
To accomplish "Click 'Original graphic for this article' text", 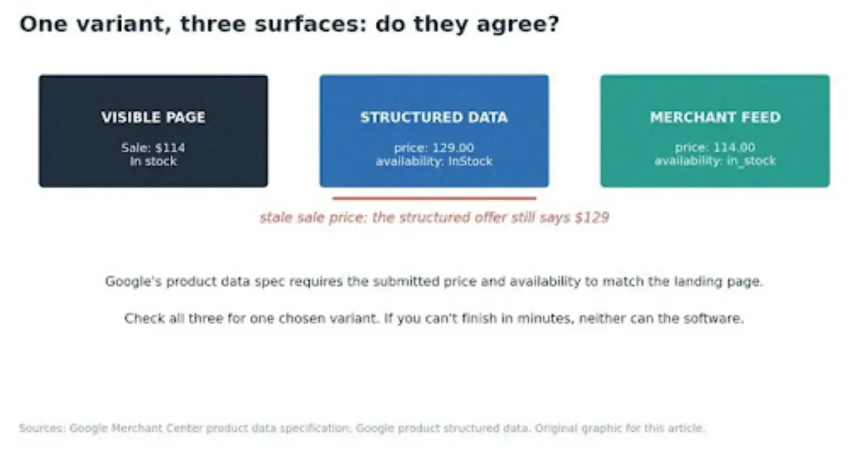I will tap(620, 428).
